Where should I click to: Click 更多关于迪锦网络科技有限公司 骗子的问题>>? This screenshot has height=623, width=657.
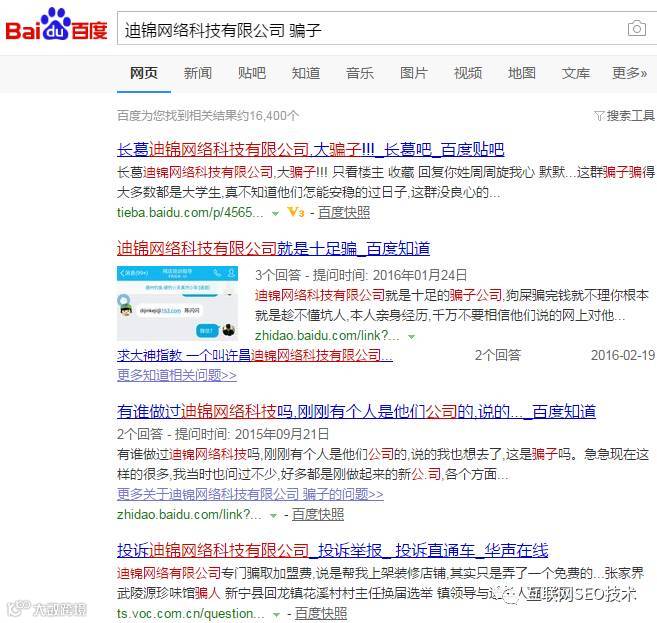click(250, 494)
